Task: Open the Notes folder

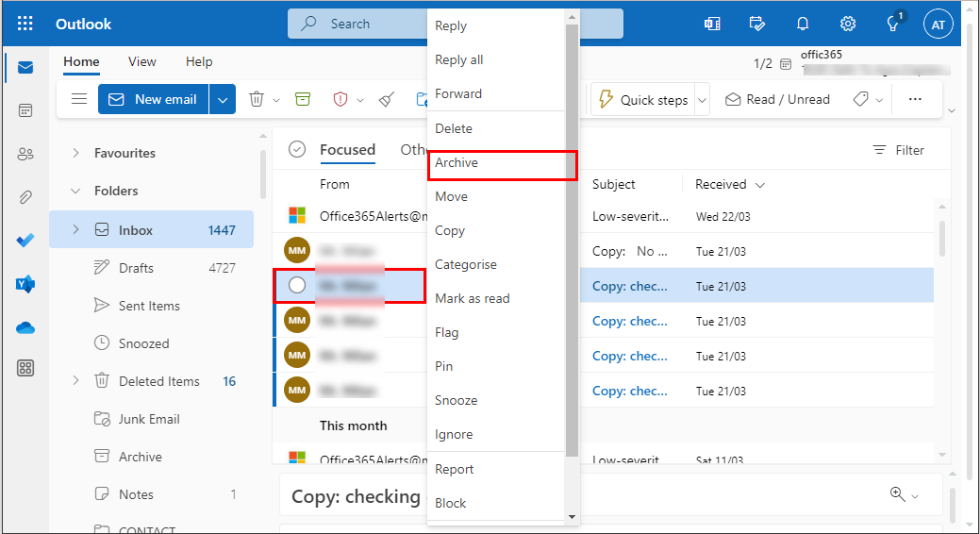Action: coord(151,494)
